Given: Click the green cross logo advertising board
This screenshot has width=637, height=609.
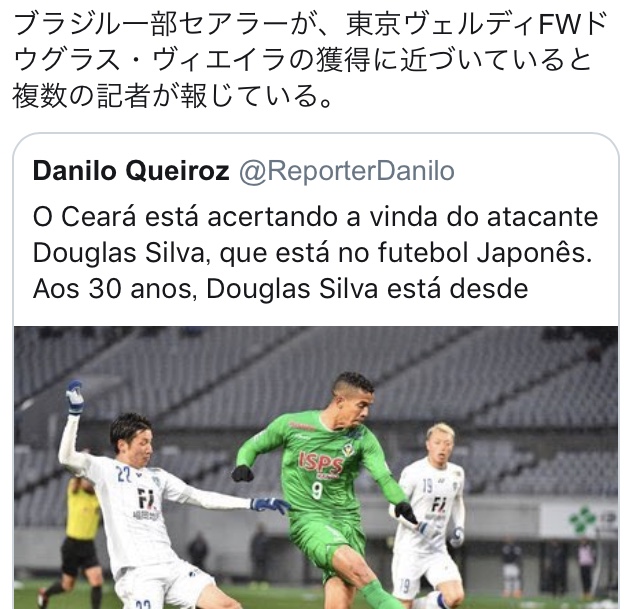Looking at the screenshot, I should pos(580,519).
